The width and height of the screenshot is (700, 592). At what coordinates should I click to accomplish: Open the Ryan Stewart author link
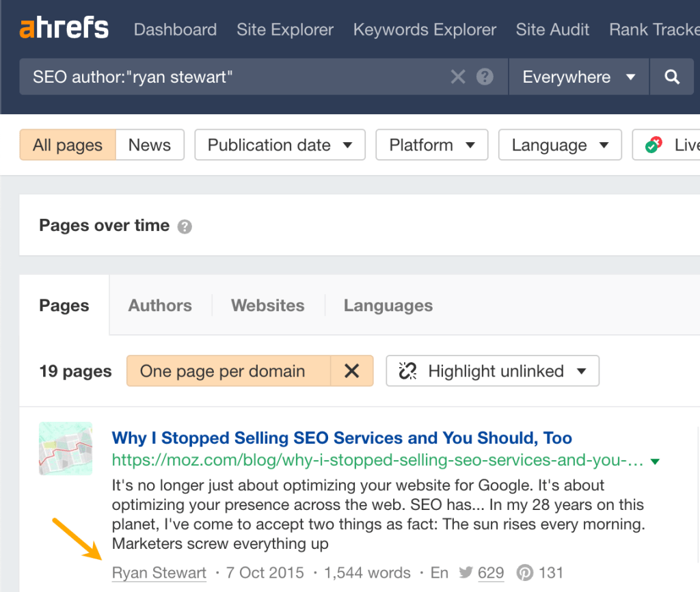click(x=159, y=573)
